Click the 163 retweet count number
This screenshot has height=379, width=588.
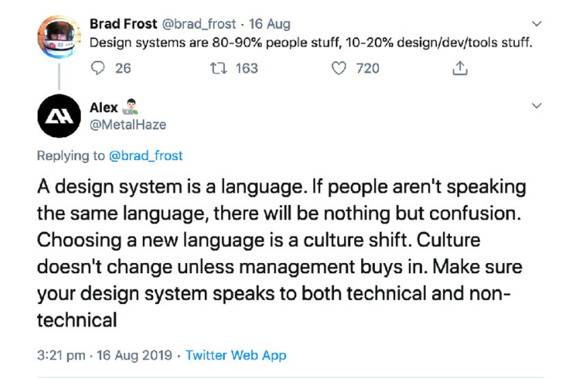point(246,68)
